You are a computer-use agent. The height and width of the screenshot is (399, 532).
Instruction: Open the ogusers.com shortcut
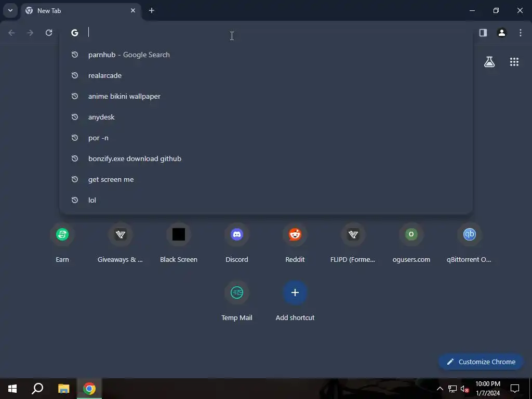(x=411, y=243)
